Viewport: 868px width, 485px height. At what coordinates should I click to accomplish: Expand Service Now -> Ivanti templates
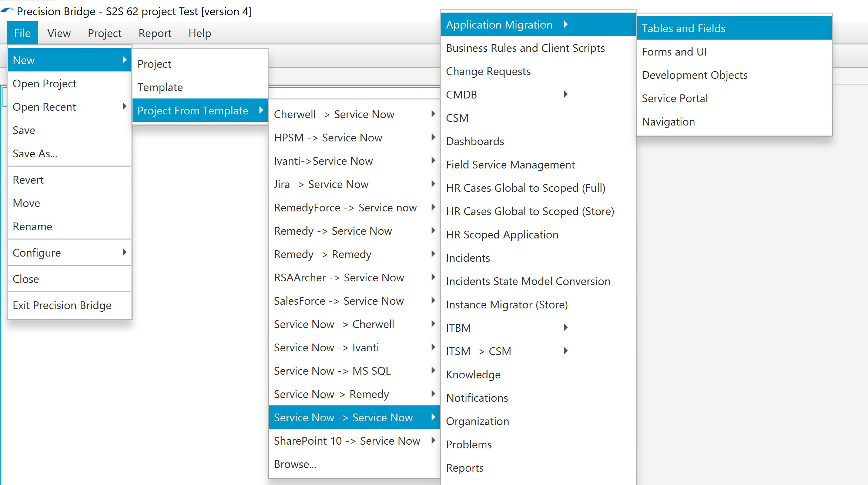[355, 347]
